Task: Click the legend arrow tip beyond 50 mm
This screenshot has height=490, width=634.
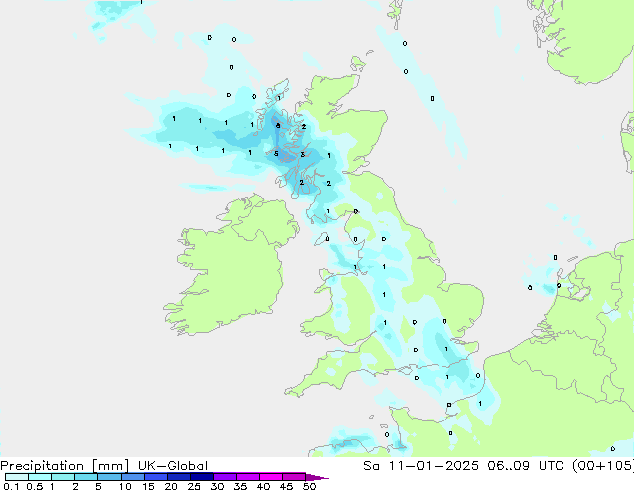Action: [x=317, y=477]
